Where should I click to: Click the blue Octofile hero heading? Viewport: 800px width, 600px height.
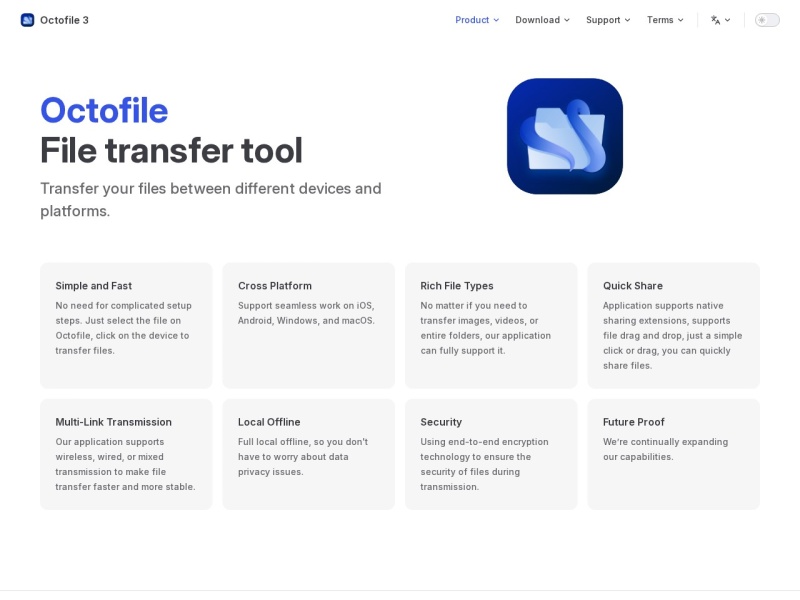(x=104, y=110)
